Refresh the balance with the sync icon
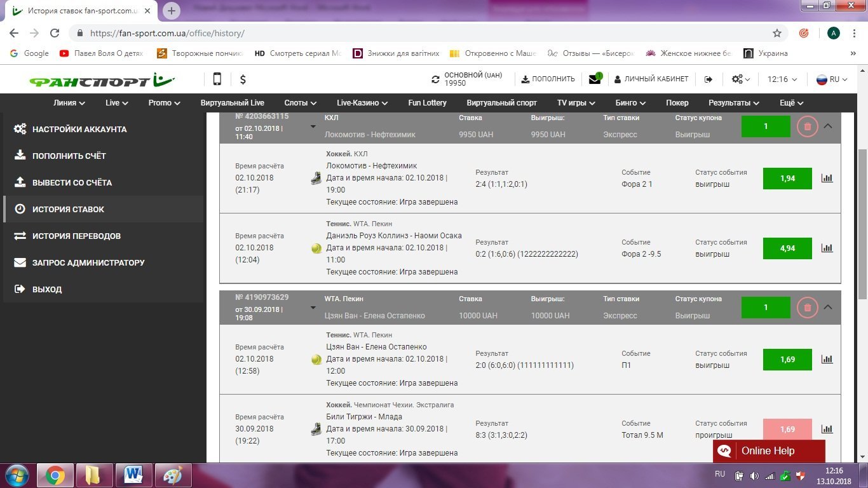This screenshot has width=868, height=488. [x=435, y=79]
